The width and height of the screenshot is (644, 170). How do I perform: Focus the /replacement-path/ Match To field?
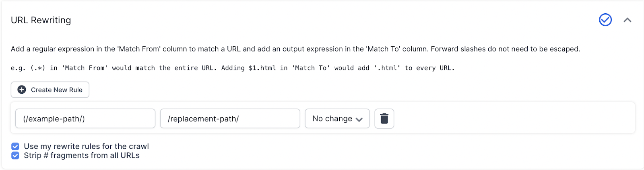pos(230,119)
